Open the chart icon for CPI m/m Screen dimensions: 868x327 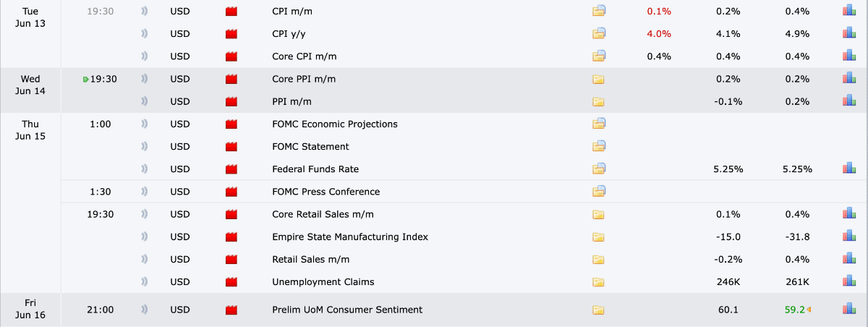(848, 11)
